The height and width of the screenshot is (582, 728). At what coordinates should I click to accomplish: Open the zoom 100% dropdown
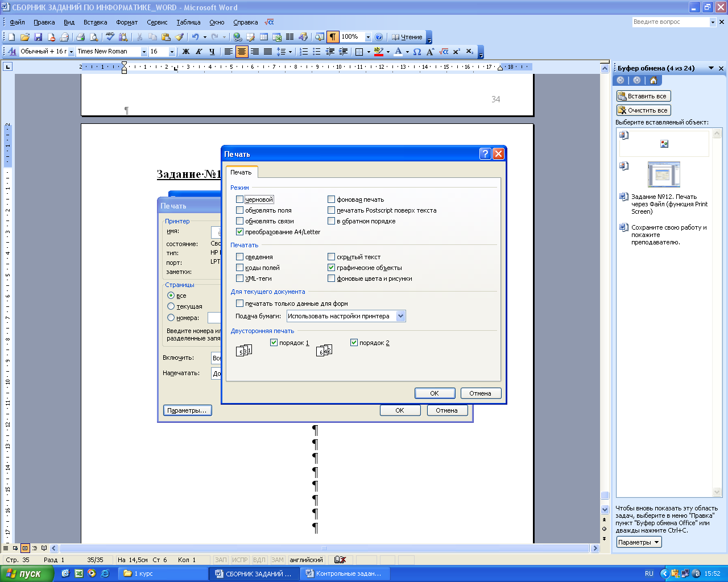click(x=368, y=37)
